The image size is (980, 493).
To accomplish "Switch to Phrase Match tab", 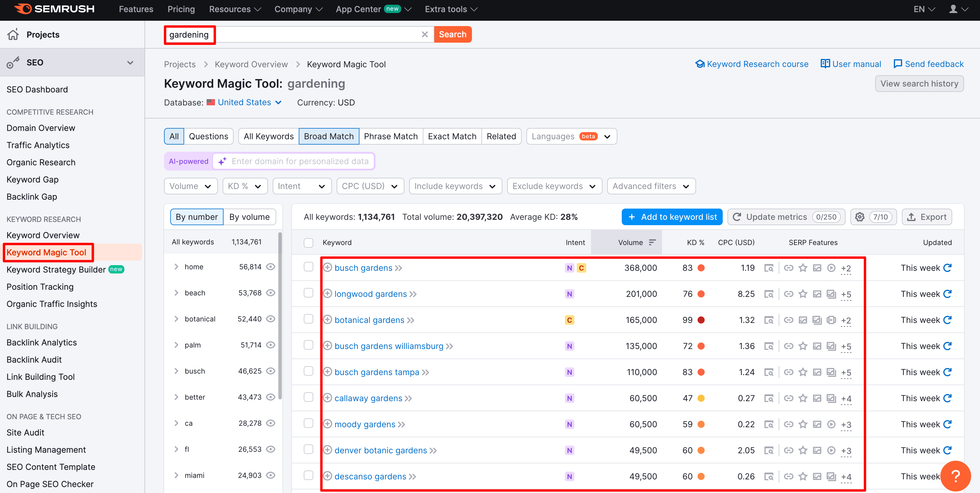I will (x=390, y=136).
